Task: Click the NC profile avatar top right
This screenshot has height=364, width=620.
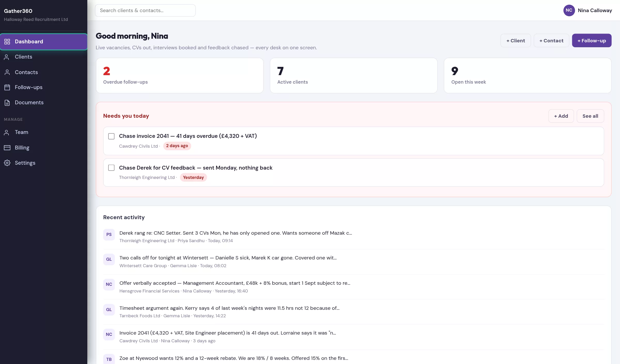Action: (x=569, y=10)
